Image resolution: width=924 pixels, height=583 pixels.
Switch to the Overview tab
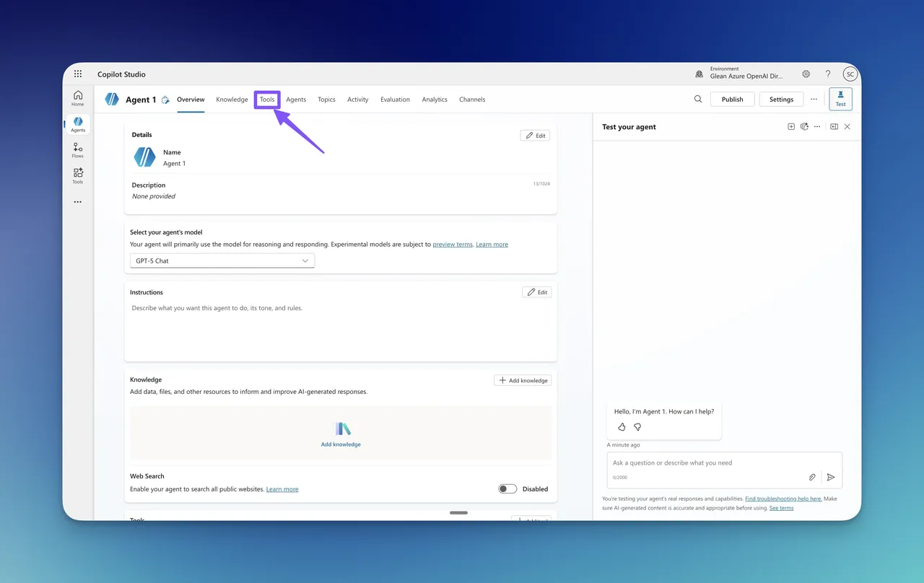(191, 100)
